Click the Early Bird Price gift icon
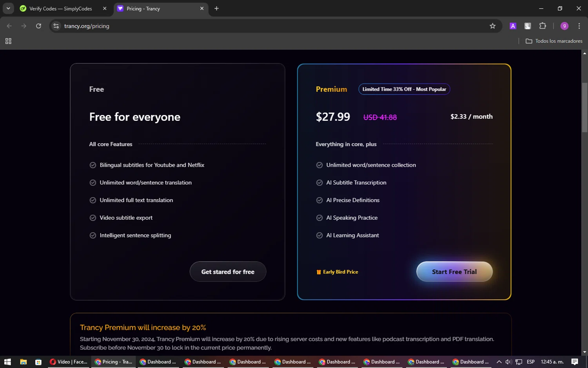The image size is (588, 368). coord(319,272)
